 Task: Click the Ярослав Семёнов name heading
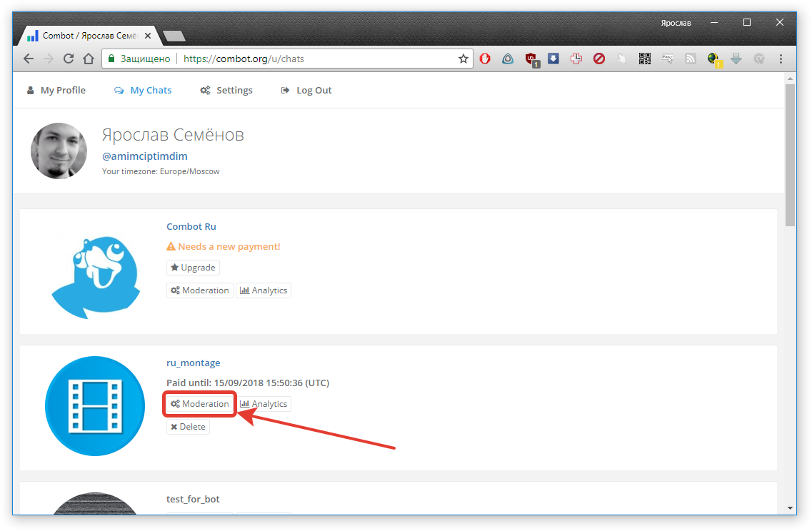click(x=173, y=135)
